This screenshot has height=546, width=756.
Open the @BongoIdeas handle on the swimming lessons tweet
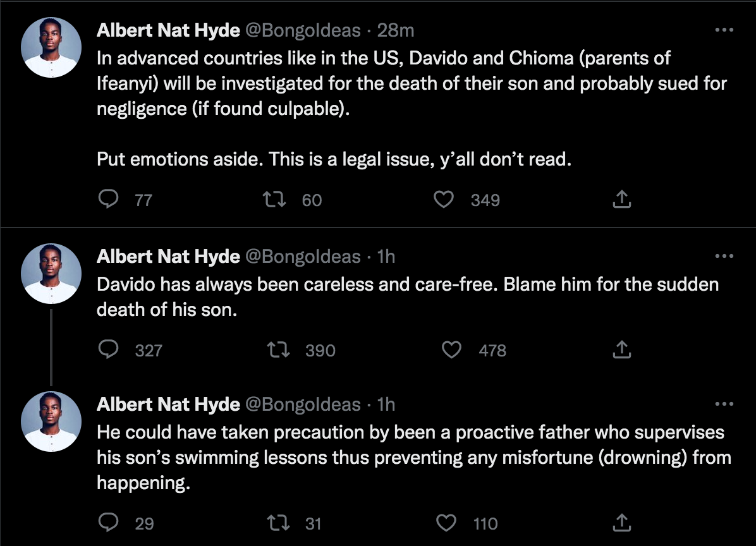302,404
